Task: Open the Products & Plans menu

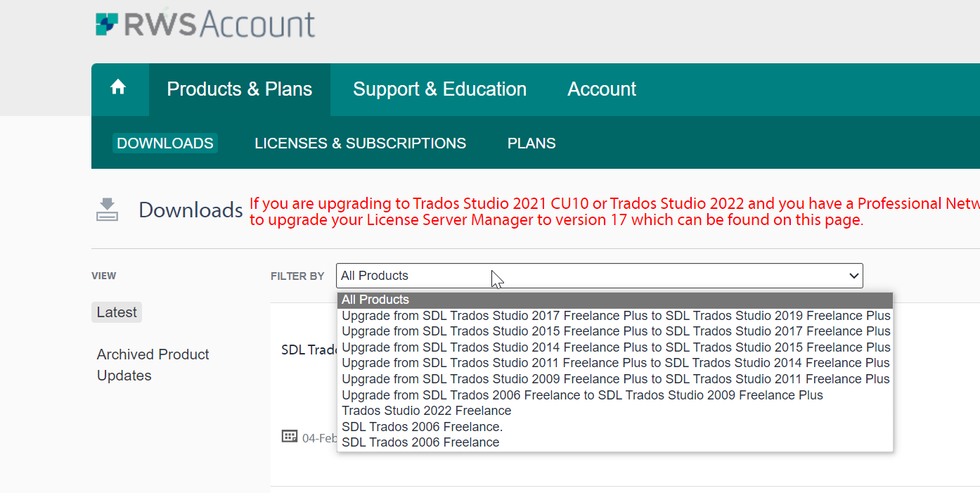Action: coord(239,89)
